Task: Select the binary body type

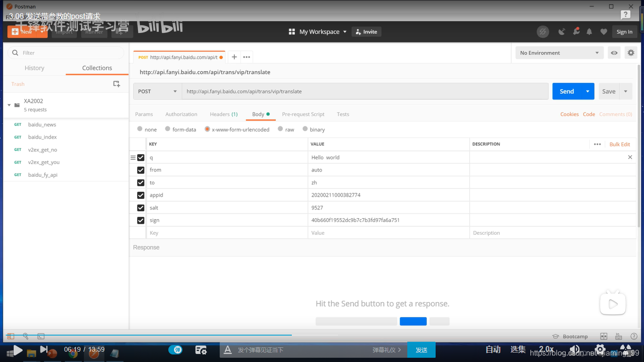Action: [x=305, y=129]
